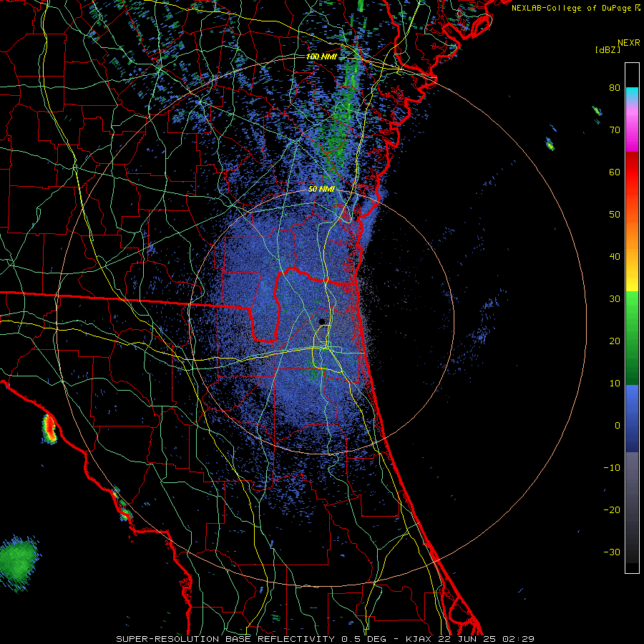Image resolution: width=644 pixels, height=644 pixels.
Task: Click the NEXLAB-College of DuPage title text
Action: click(571, 8)
